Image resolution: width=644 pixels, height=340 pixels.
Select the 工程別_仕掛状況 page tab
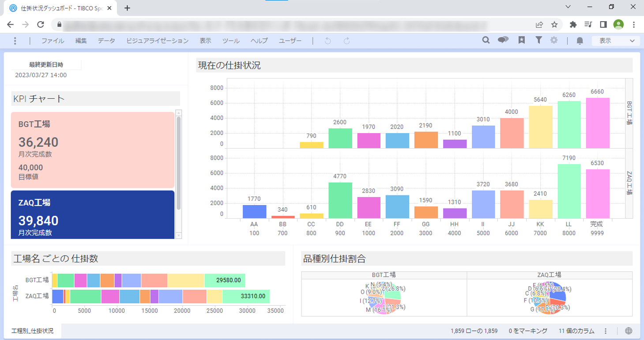[33, 331]
